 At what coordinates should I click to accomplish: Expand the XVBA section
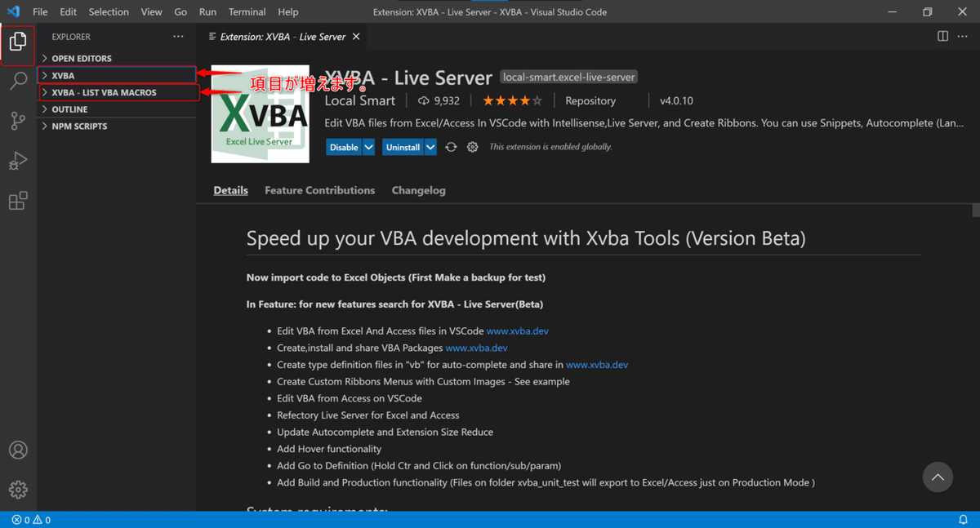pos(117,76)
